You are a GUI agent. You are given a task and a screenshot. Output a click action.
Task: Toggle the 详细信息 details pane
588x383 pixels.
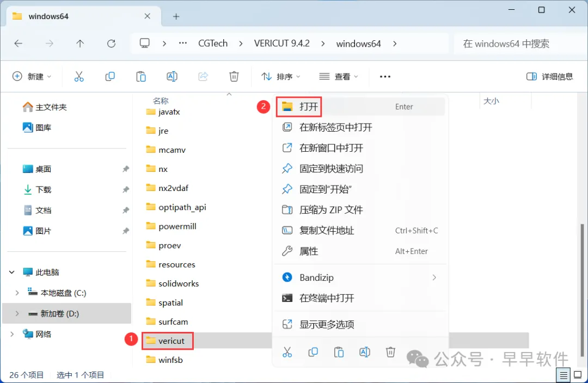550,77
